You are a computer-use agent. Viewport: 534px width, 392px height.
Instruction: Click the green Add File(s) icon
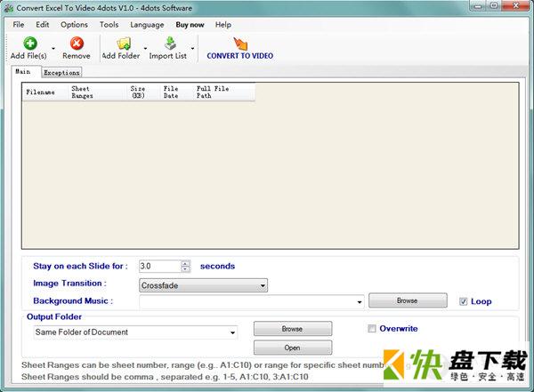[x=30, y=44]
